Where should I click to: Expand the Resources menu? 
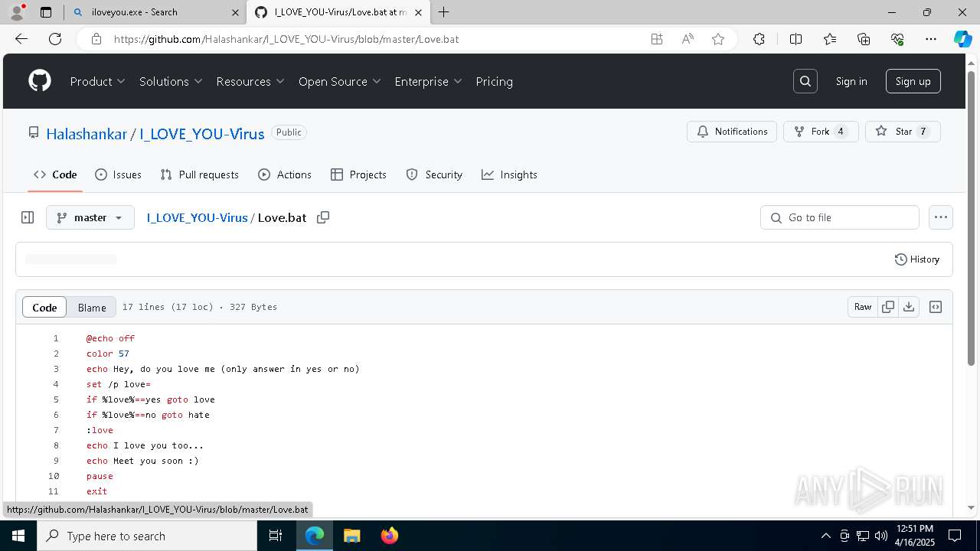pos(250,81)
